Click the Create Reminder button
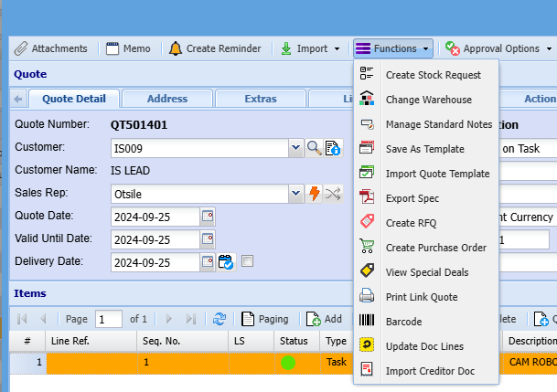The width and height of the screenshot is (557, 392). coord(215,48)
